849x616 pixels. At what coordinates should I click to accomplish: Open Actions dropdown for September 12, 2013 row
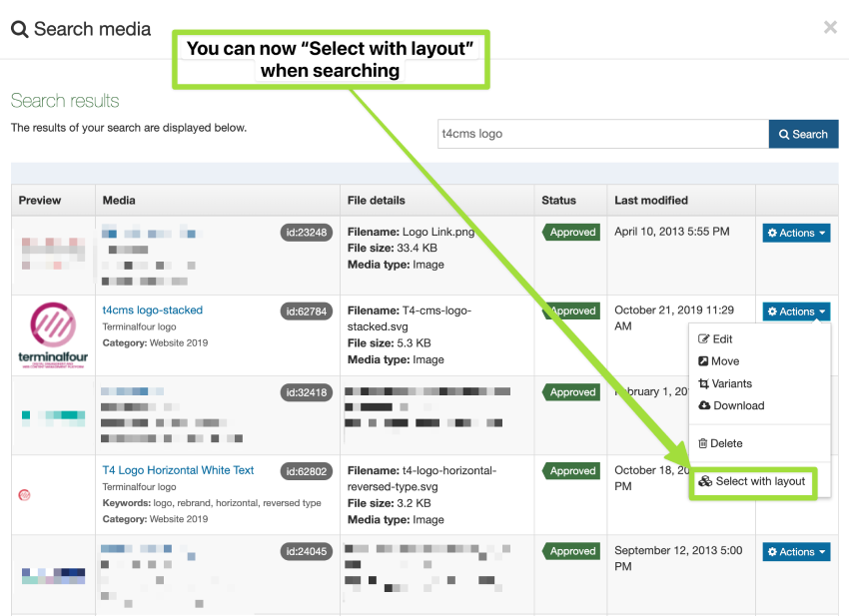pyautogui.click(x=796, y=552)
